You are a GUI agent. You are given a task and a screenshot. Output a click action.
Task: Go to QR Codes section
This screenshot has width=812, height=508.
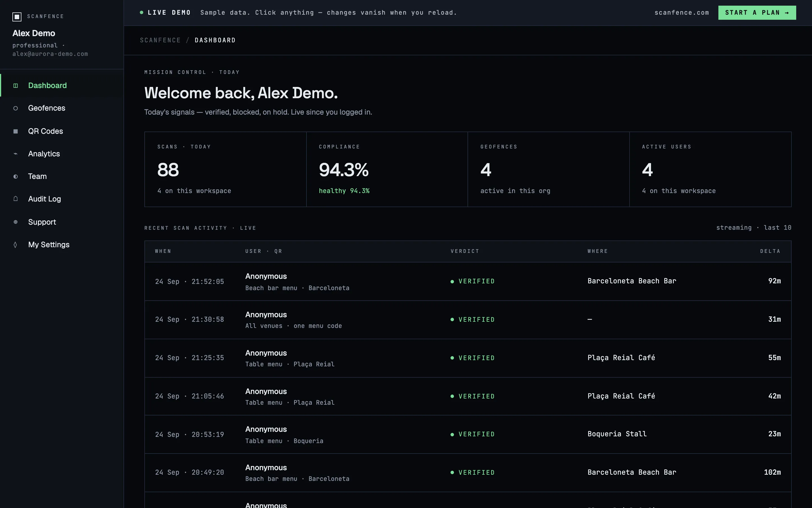point(62,131)
